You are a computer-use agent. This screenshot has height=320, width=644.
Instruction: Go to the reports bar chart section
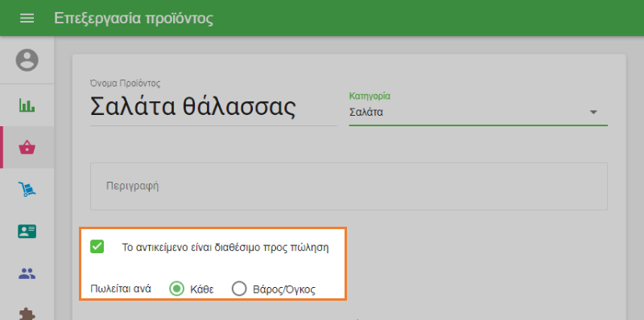(x=27, y=105)
